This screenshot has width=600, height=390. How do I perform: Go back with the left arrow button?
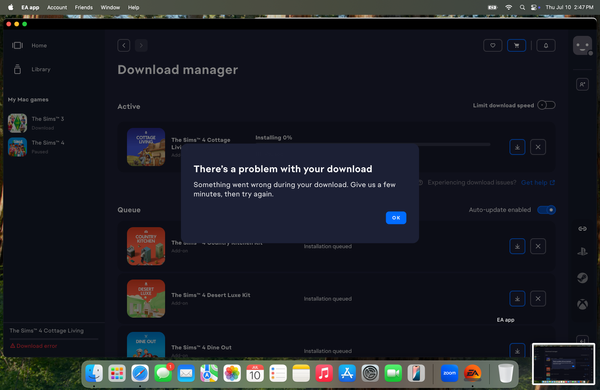point(124,46)
